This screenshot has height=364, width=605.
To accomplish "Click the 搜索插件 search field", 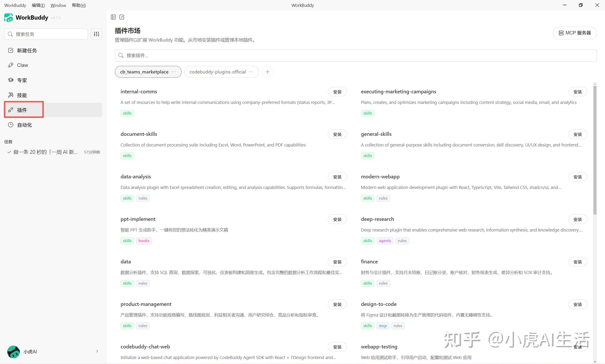I will [356, 56].
